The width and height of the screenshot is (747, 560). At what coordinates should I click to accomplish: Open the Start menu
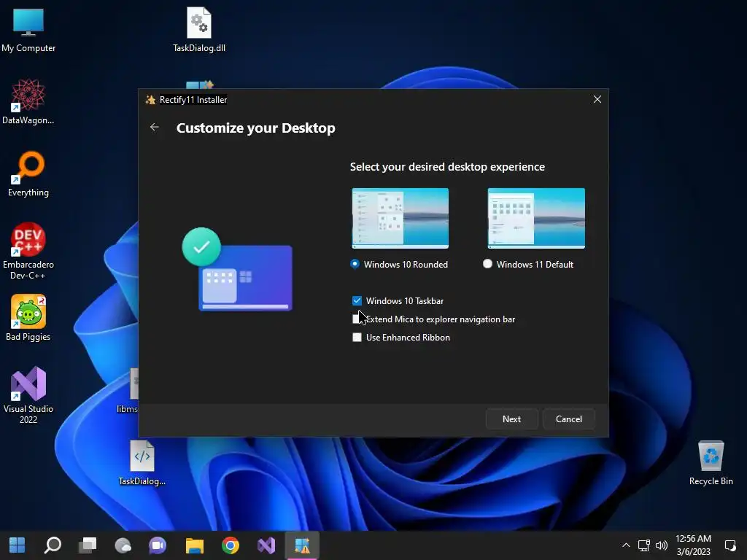[x=18, y=545]
